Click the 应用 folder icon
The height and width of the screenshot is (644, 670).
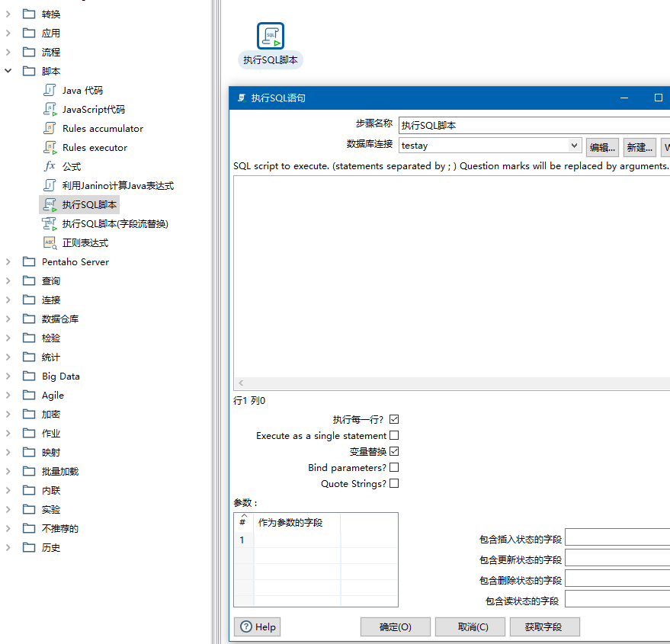point(29,33)
